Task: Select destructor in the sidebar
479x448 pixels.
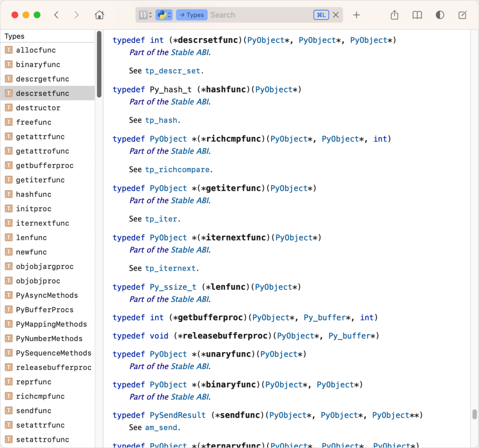Action: pyautogui.click(x=48, y=108)
